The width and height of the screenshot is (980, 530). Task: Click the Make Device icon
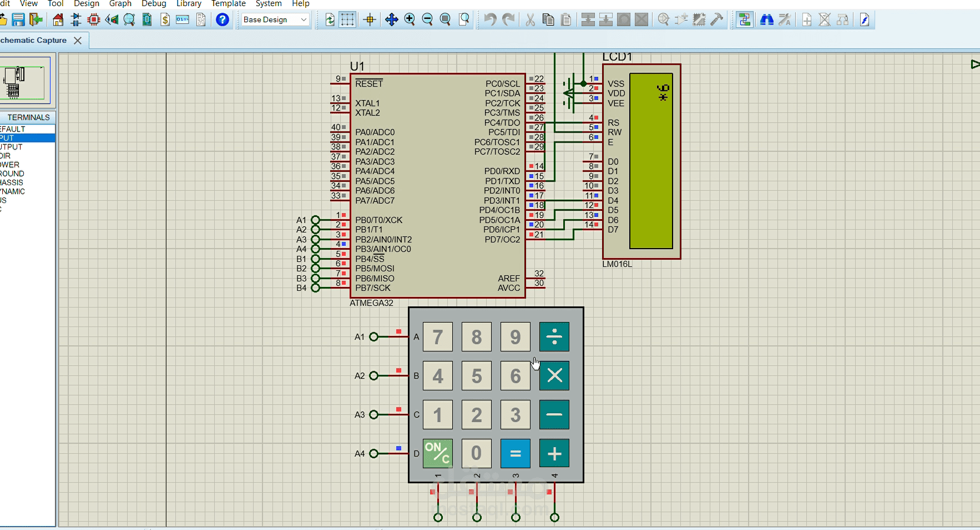point(681,20)
